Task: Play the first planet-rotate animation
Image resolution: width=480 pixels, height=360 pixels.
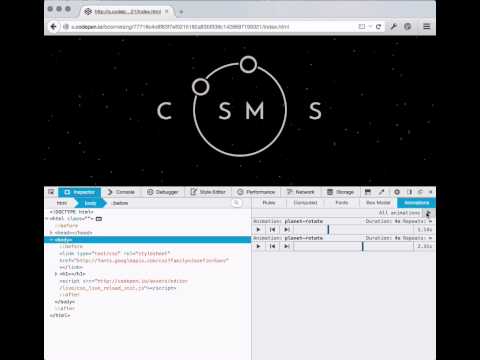Action: click(258, 229)
